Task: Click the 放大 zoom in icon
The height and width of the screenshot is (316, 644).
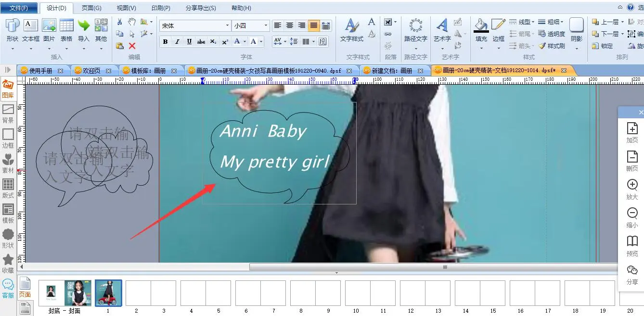Action: coord(632,190)
